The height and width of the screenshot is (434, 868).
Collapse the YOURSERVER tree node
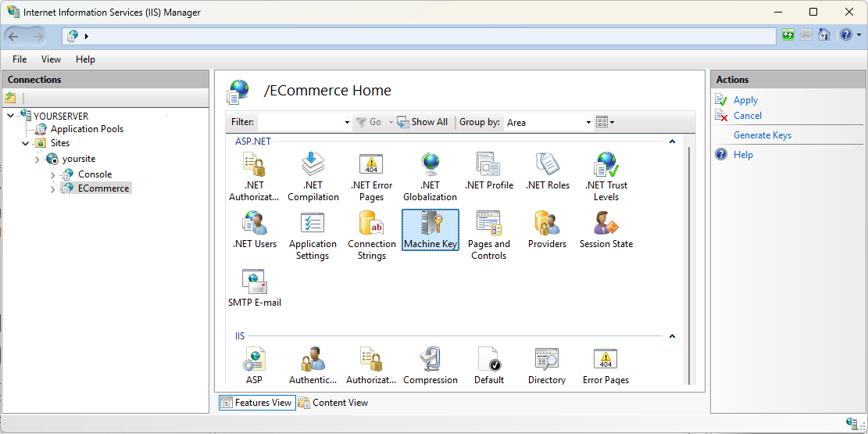[x=11, y=116]
